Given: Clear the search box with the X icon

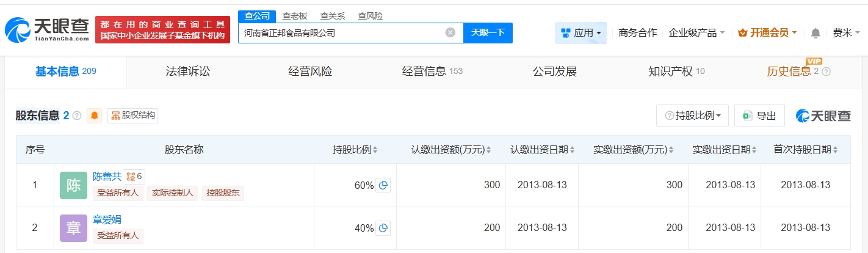Looking at the screenshot, I should [x=450, y=33].
